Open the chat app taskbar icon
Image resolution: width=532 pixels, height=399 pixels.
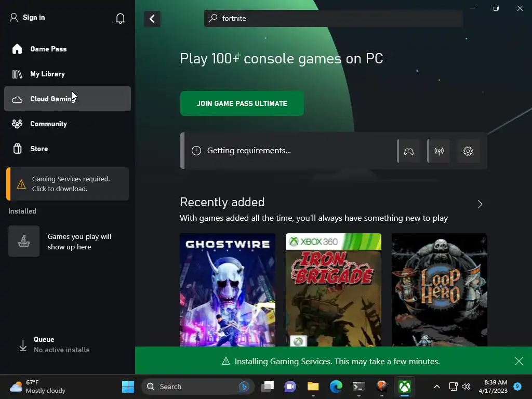(x=290, y=387)
